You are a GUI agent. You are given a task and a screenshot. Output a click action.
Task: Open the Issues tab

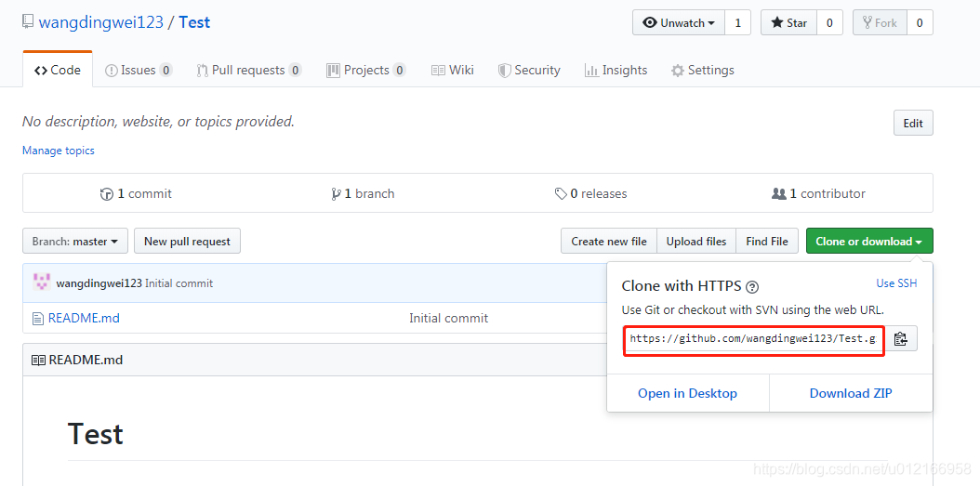pyautogui.click(x=139, y=70)
